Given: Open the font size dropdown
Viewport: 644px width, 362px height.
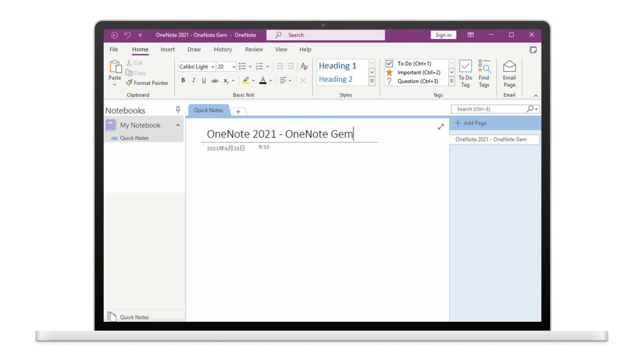Looking at the screenshot, I should (233, 66).
